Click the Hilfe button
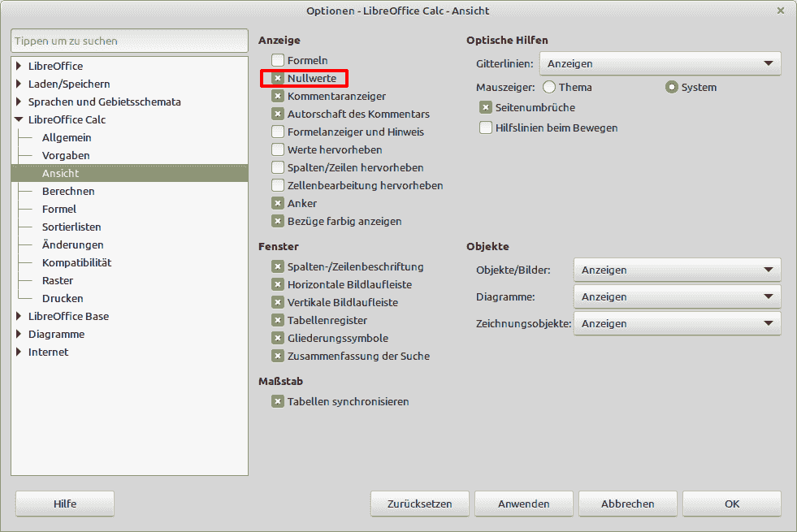The width and height of the screenshot is (797, 532). tap(65, 504)
